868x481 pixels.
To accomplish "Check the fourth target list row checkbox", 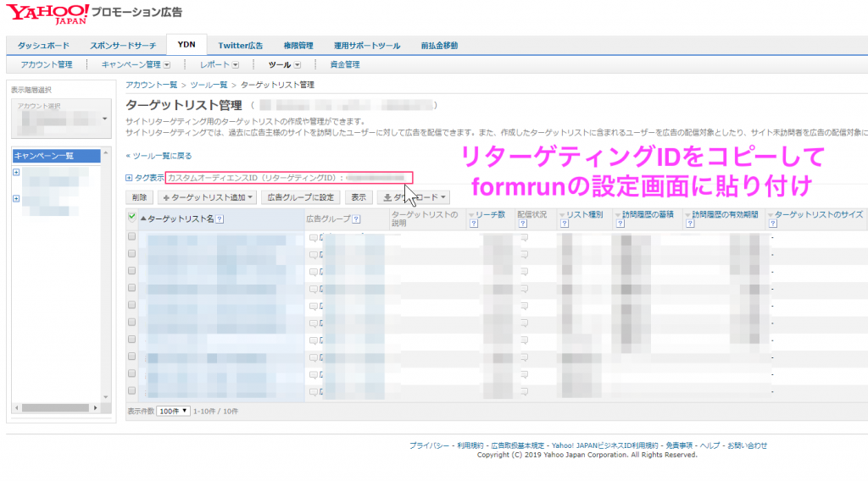I will tap(131, 287).
